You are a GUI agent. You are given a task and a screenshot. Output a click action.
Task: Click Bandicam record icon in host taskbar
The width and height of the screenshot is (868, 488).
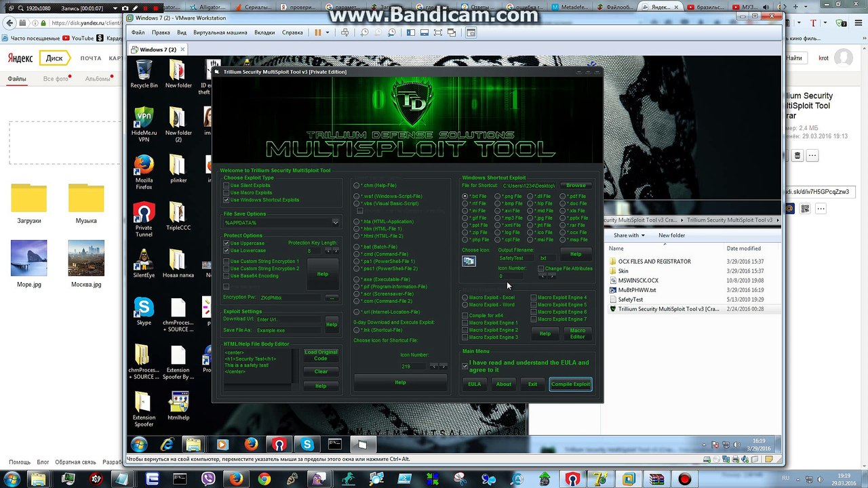coord(684,479)
